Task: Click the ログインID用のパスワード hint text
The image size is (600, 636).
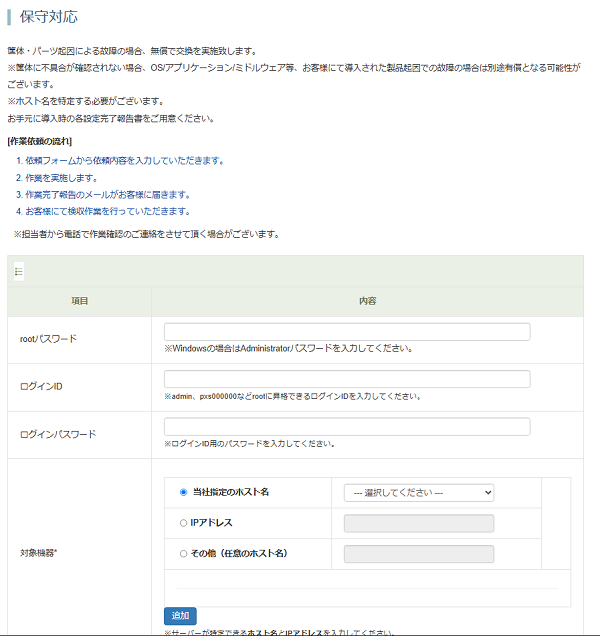Action: (x=249, y=444)
